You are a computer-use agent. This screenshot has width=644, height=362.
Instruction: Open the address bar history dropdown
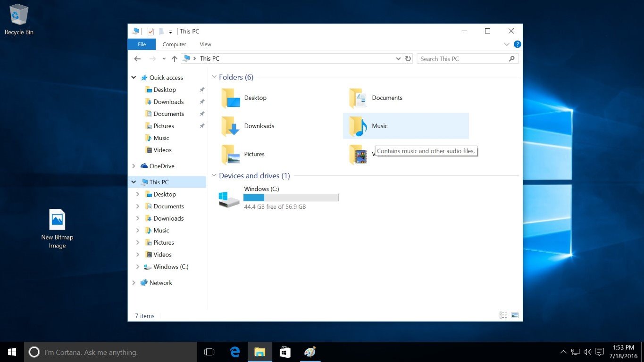coord(398,59)
